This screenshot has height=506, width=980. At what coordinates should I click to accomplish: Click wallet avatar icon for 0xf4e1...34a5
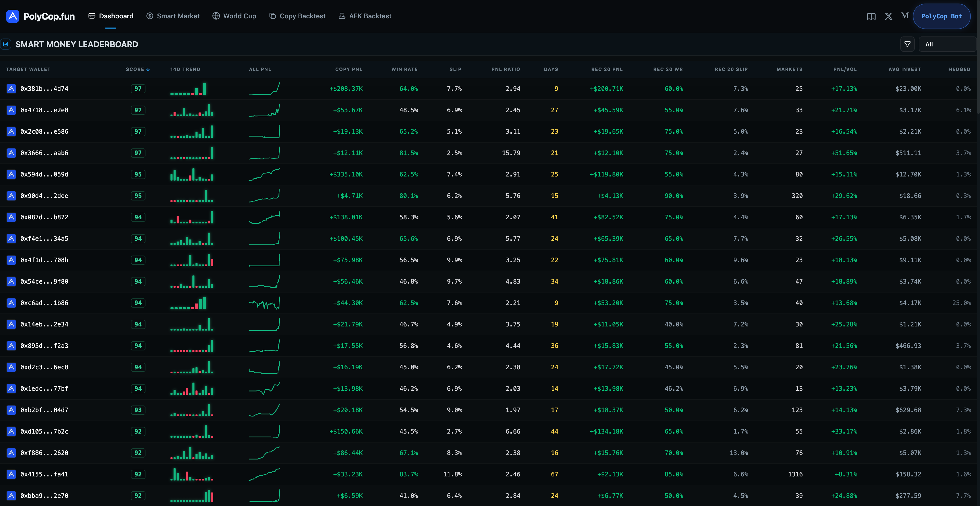click(x=11, y=238)
